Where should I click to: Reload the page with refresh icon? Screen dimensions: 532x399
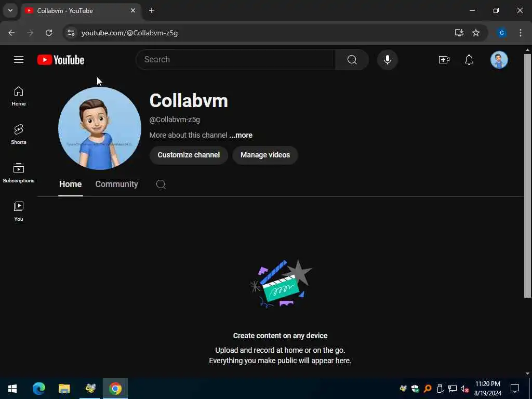[x=49, y=33]
